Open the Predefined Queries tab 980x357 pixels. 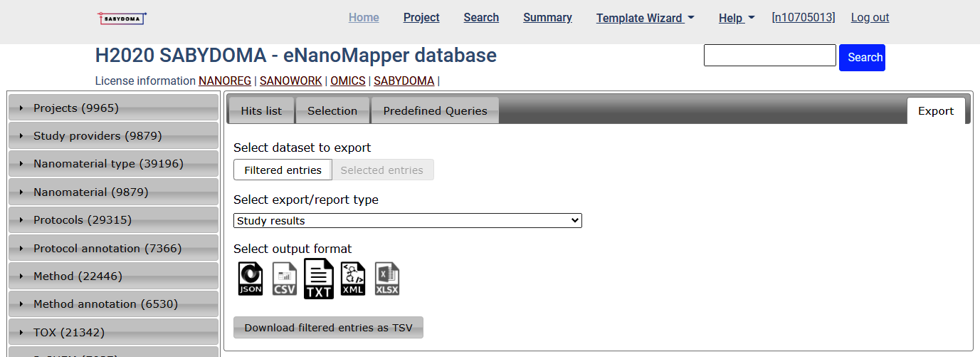click(x=435, y=111)
